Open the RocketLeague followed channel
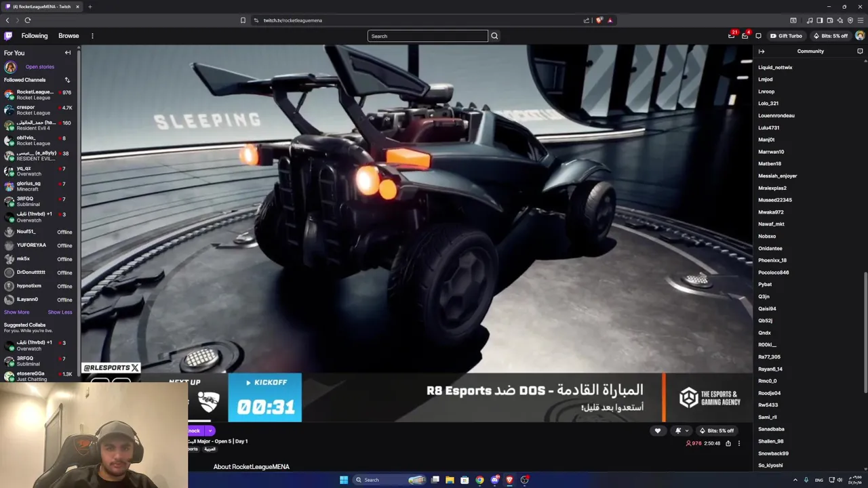The image size is (868, 488). 38,94
